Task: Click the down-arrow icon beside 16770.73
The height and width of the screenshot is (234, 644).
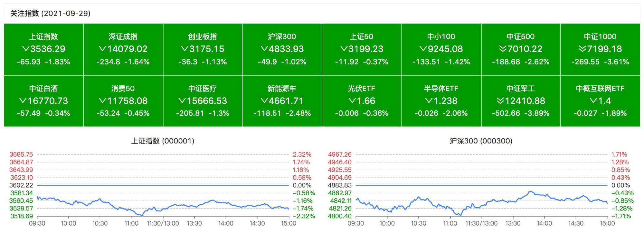Action: coord(23,101)
